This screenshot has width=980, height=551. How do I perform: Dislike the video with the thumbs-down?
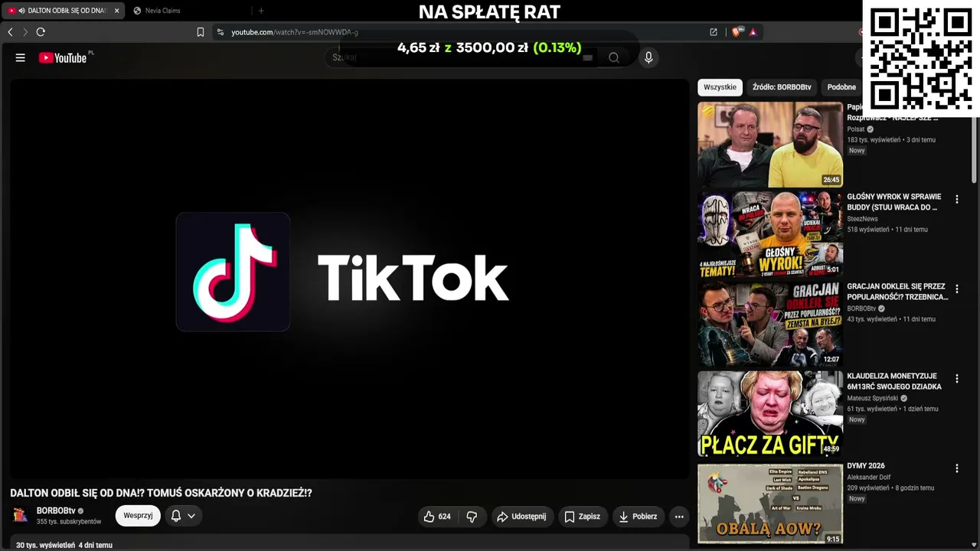point(472,517)
